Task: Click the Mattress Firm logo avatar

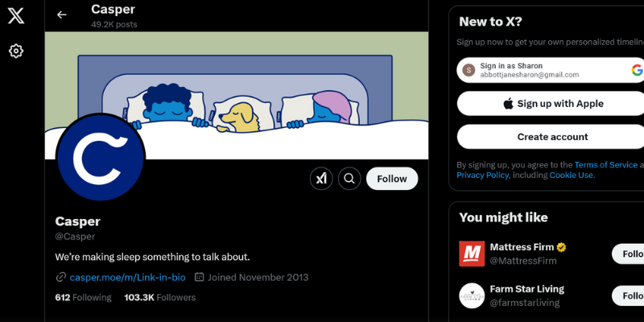Action: [x=472, y=254]
